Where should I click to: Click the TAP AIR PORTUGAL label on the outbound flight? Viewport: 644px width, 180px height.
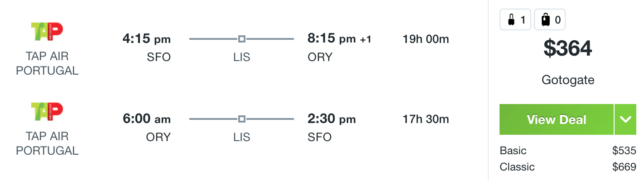[x=47, y=64]
